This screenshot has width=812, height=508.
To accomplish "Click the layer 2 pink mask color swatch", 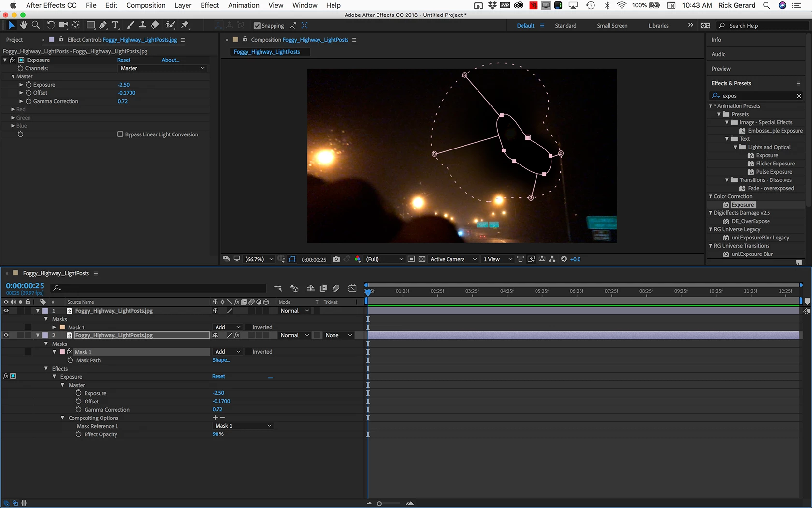I will [x=62, y=352].
